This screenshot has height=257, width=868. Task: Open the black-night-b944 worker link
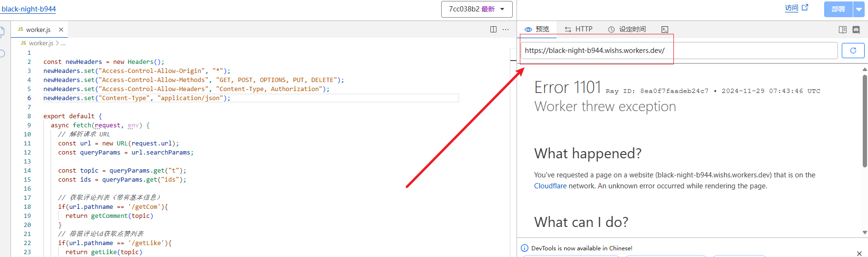coord(29,9)
